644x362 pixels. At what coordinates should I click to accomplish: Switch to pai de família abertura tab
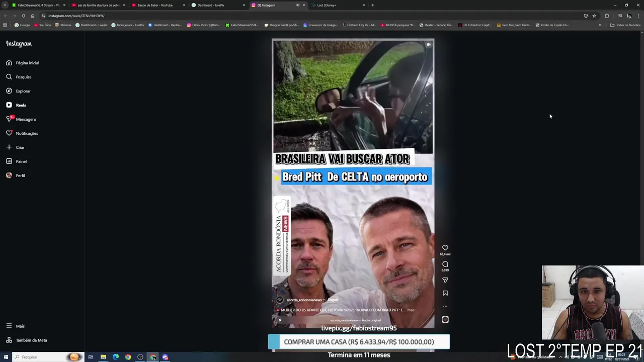tap(98, 5)
